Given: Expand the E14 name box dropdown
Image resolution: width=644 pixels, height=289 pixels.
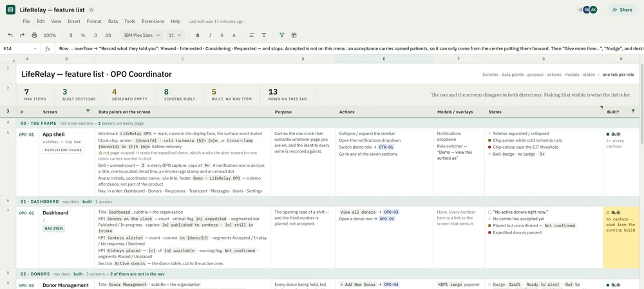Looking at the screenshot, I should tap(35, 49).
